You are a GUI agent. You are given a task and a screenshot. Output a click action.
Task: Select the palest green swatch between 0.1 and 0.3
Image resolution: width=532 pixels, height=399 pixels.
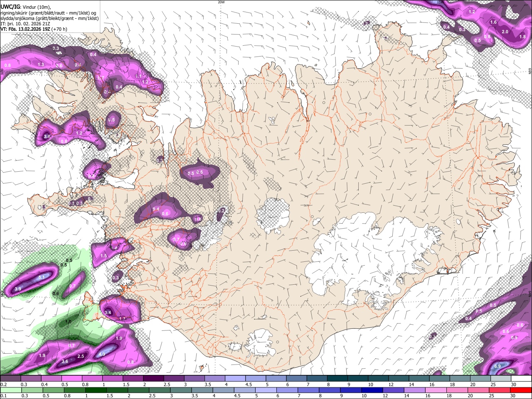point(10,390)
